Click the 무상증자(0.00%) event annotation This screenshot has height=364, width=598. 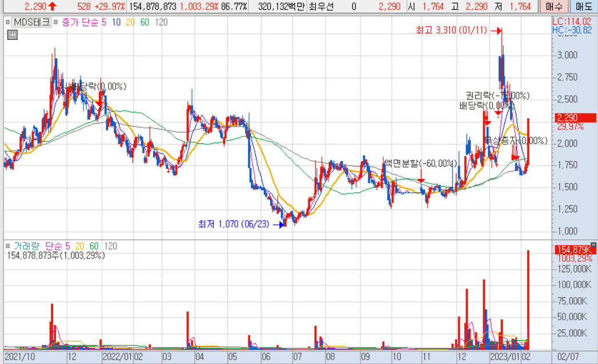516,141
